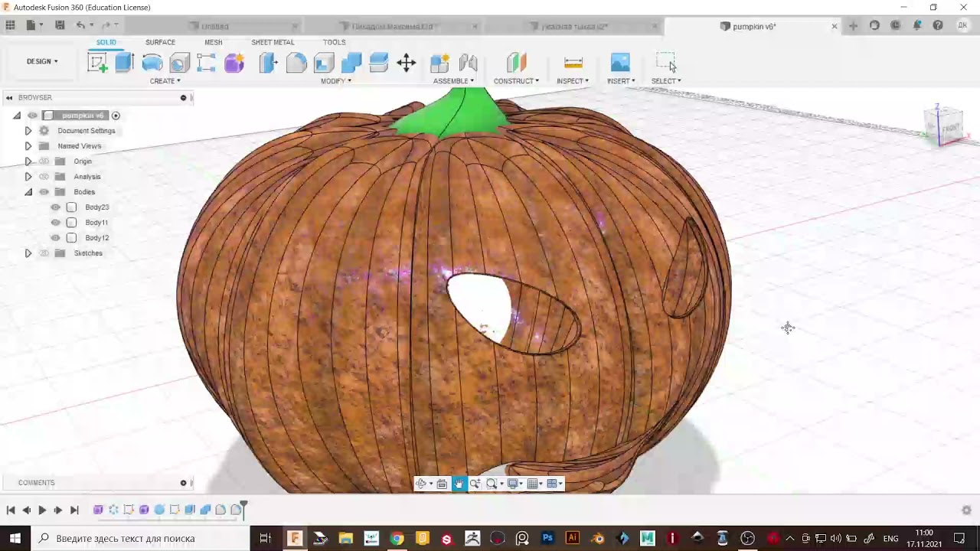
Task: Activate the pumpkin v6 component radio button
Action: coord(116,116)
